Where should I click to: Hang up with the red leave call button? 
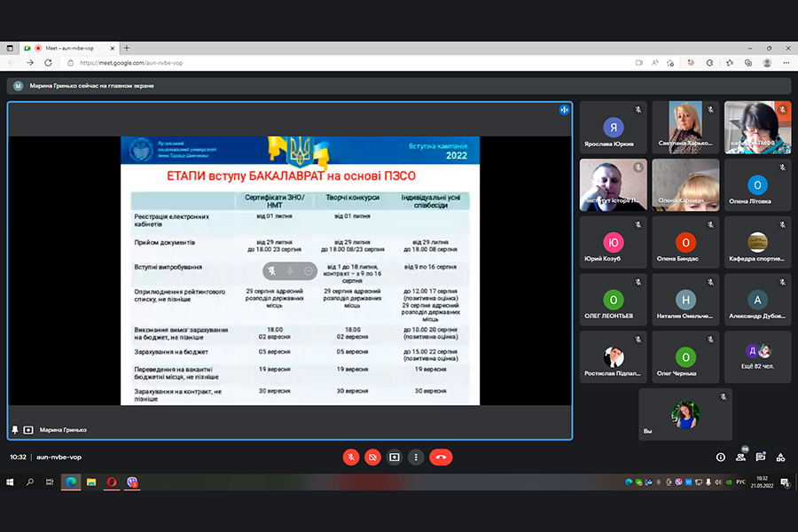pos(441,458)
